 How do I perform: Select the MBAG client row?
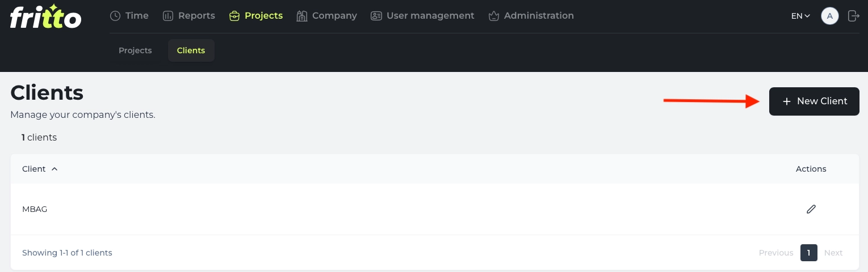click(x=434, y=209)
